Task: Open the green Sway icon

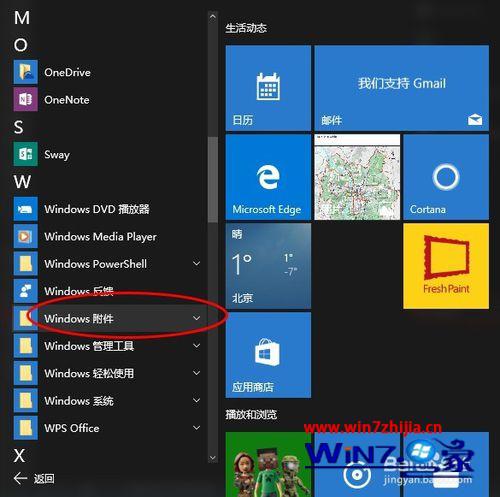Action: (x=26, y=154)
